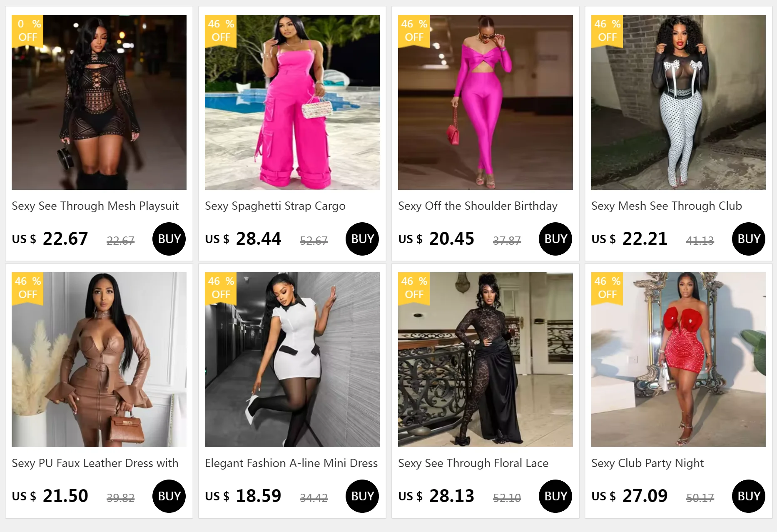This screenshot has height=532, width=777.
Task: Click BUY for the PU Faux Leather Dress
Action: pos(169,496)
